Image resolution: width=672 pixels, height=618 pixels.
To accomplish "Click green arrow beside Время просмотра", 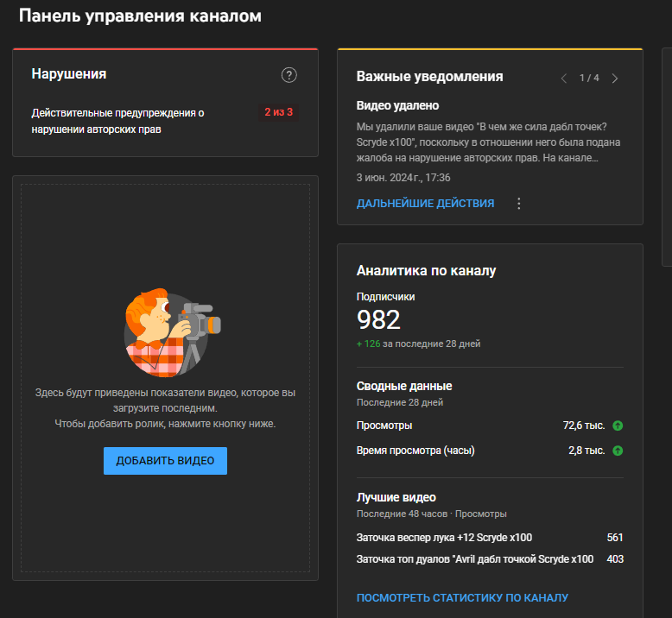I will point(618,451).
